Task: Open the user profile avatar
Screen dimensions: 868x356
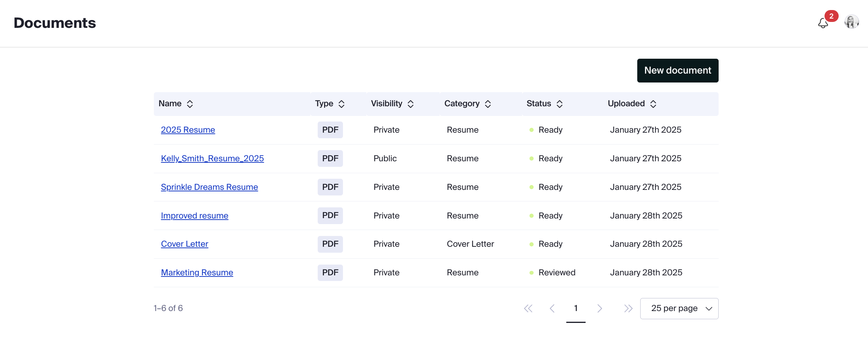Action: (x=852, y=22)
